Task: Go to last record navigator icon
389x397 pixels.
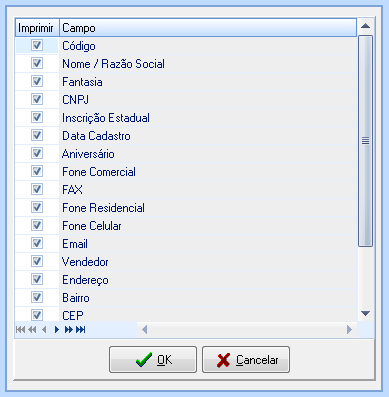Action: (81, 330)
